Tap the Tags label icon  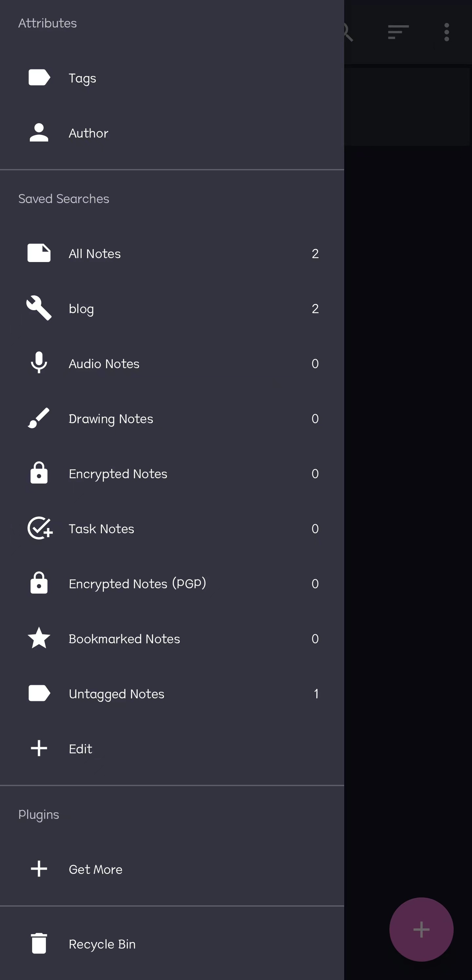[39, 78]
